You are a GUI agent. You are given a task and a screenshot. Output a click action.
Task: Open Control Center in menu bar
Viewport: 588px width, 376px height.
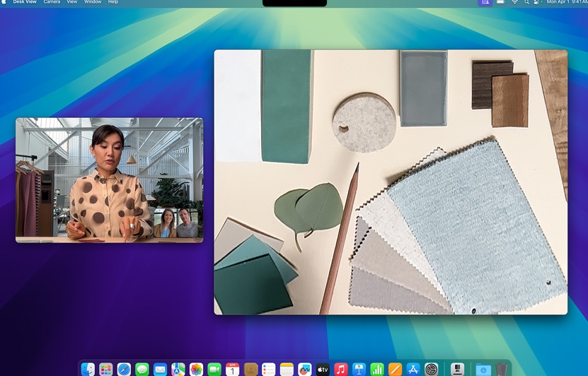click(536, 2)
